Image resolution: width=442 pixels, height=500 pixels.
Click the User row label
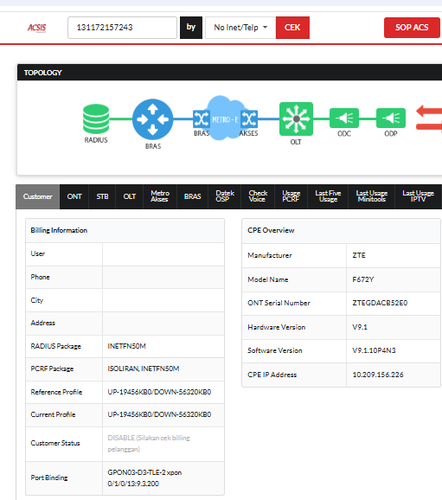pyautogui.click(x=38, y=254)
